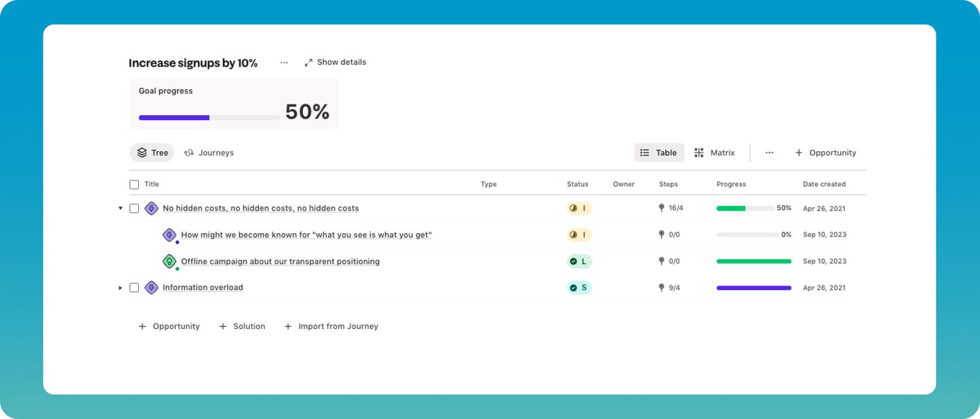Click the Type column header
980x419 pixels.
489,185
